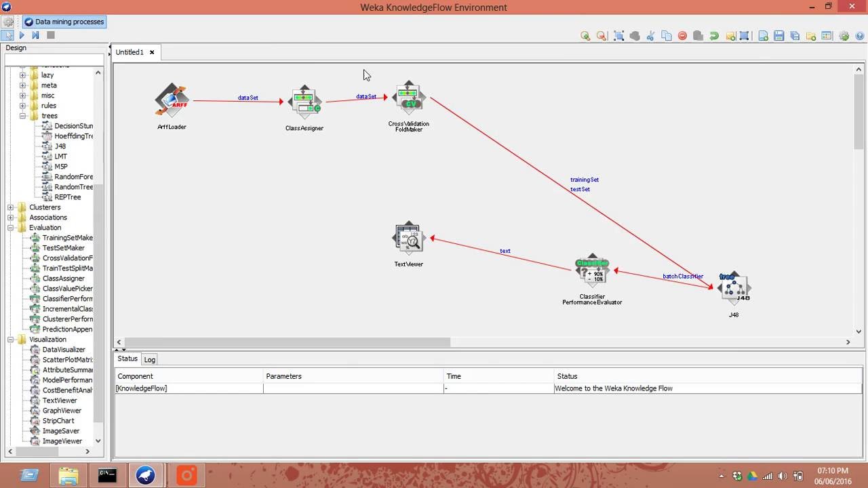Select the pointer tool in toolbar

[x=7, y=35]
